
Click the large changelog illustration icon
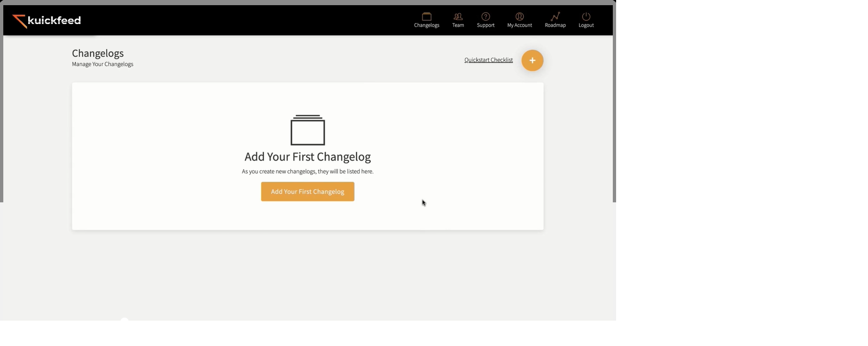tap(307, 130)
